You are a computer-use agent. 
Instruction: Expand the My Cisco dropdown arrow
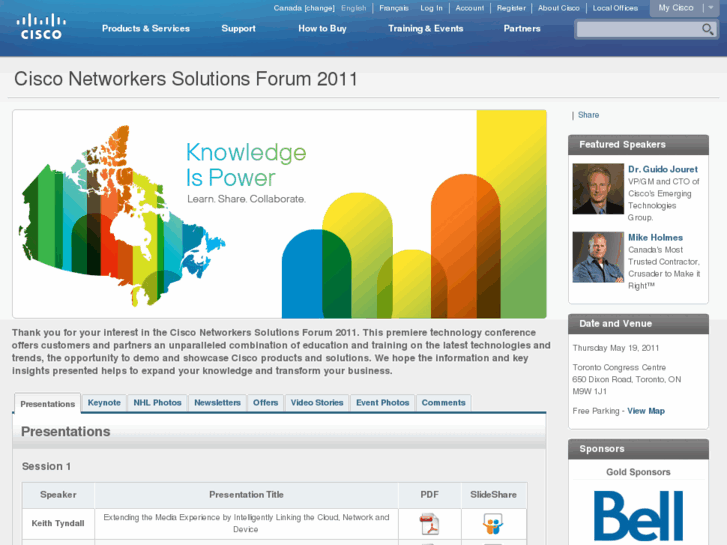coord(711,8)
